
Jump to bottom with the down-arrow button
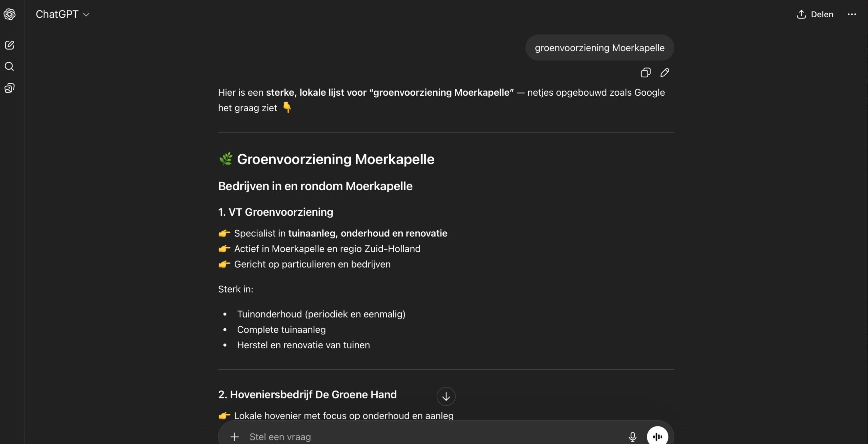[446, 396]
